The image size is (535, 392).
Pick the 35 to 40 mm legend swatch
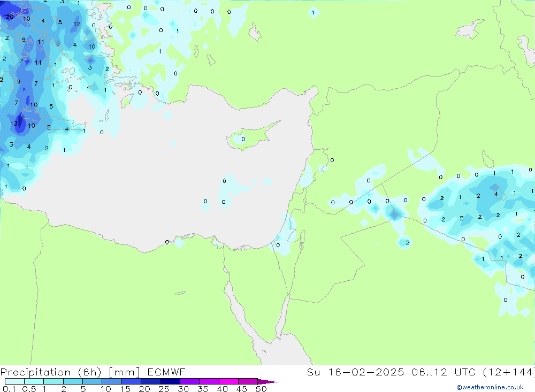pos(209,381)
